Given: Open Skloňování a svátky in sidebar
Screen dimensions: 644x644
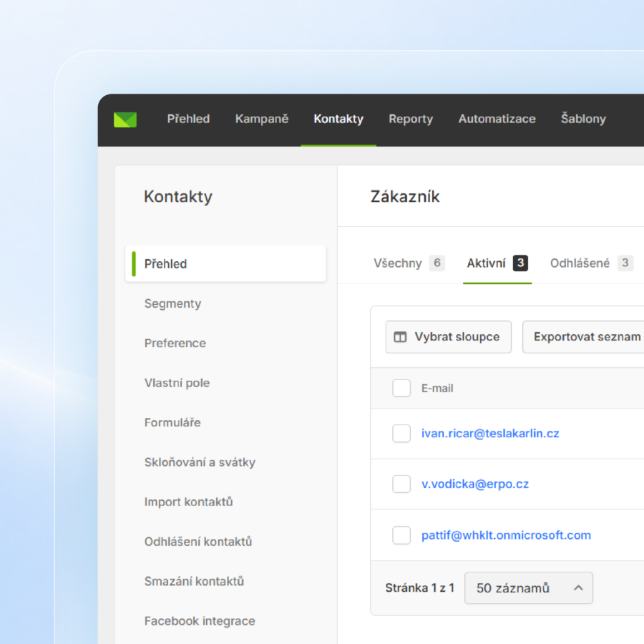Looking at the screenshot, I should click(x=200, y=462).
